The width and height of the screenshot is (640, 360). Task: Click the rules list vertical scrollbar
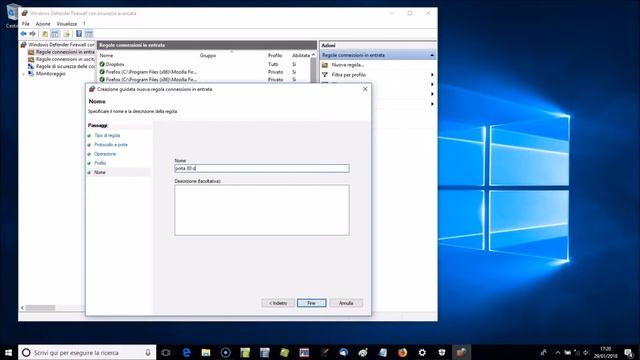point(313,69)
